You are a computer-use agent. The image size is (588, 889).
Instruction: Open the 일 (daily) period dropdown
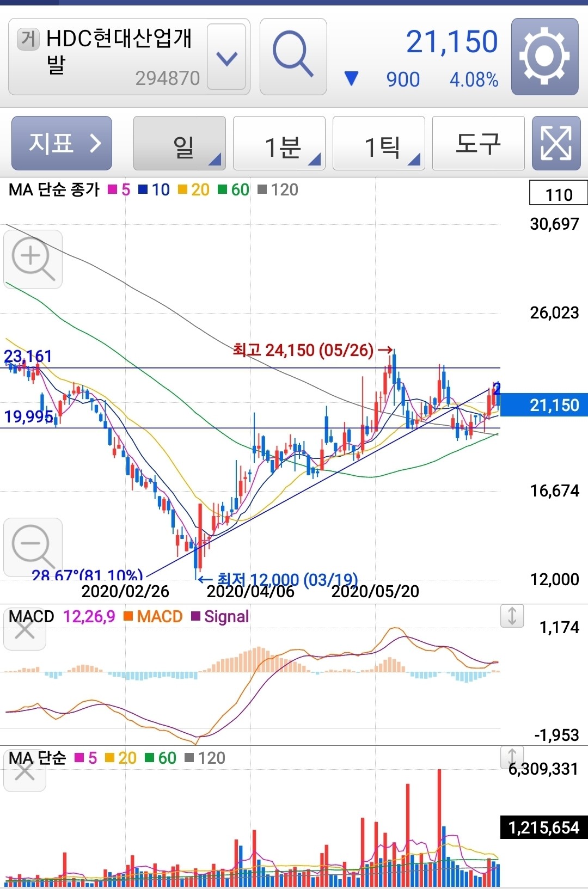(x=180, y=144)
